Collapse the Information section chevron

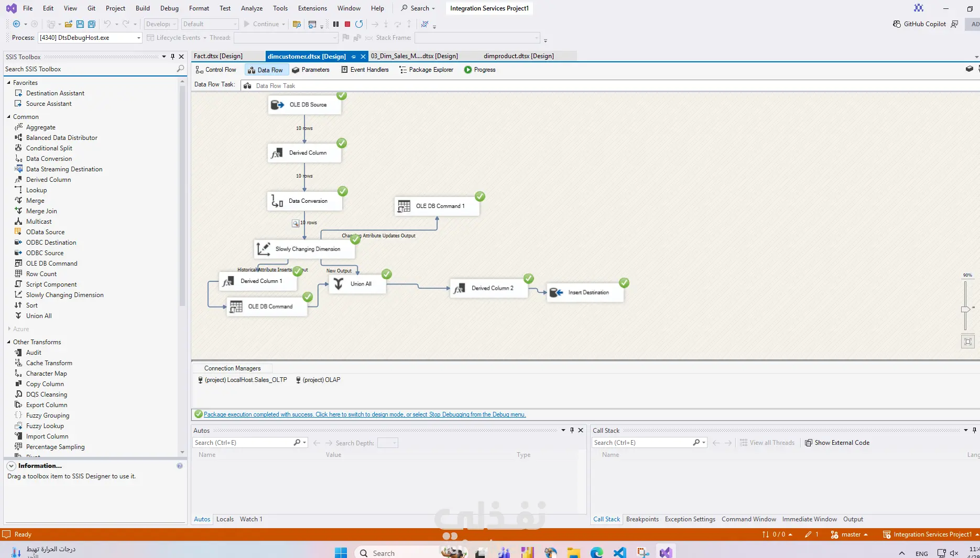11,466
